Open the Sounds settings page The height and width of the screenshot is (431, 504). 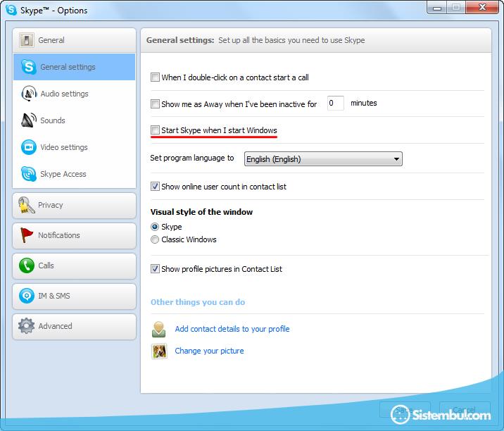coord(74,120)
